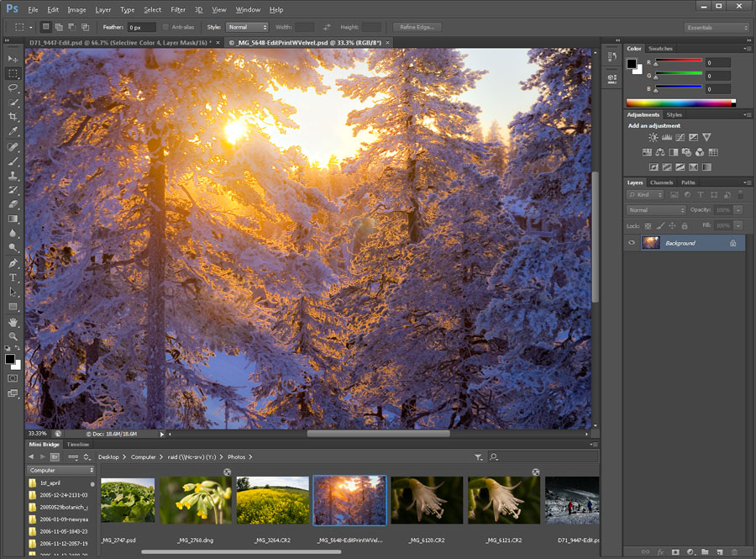This screenshot has width=756, height=559.
Task: Select the Lasso tool
Action: coord(13,87)
